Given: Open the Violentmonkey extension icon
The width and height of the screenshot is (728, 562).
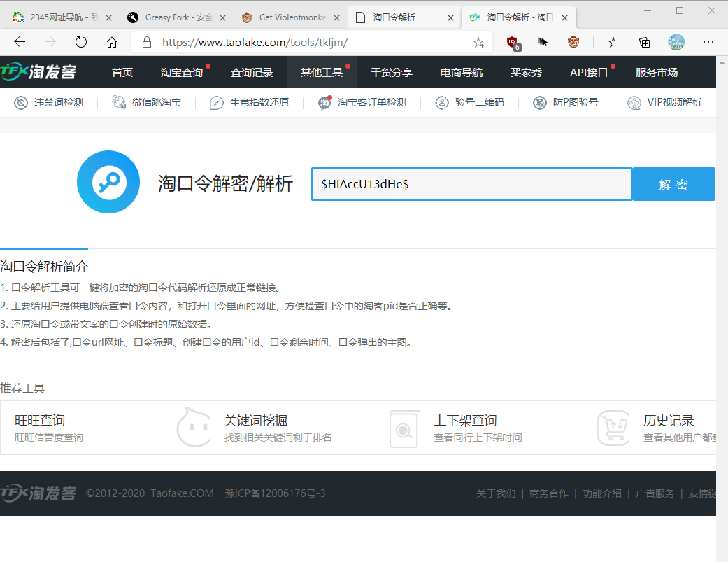Looking at the screenshot, I should (573, 42).
